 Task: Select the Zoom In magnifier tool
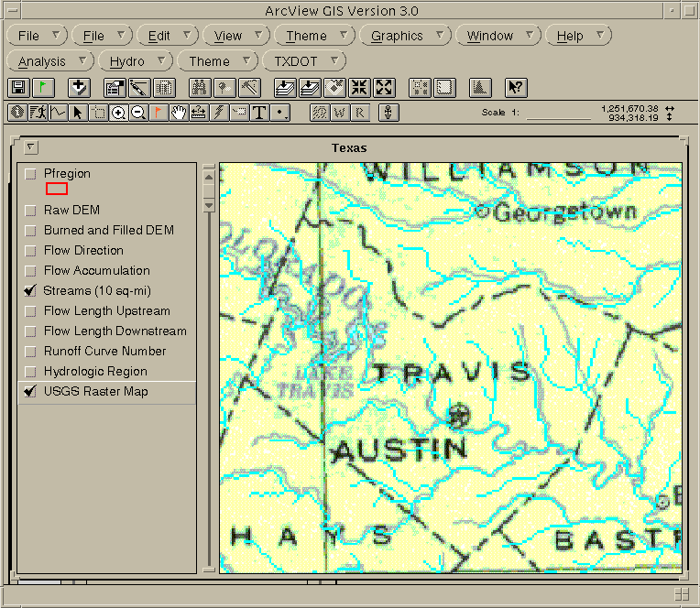coord(118,113)
